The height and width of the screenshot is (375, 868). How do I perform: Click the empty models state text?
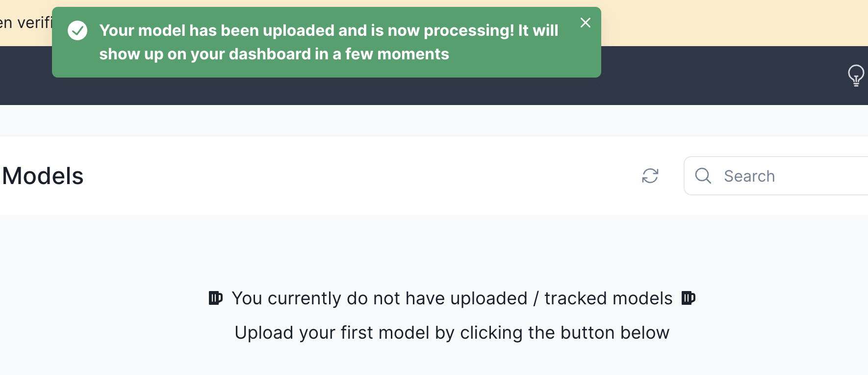click(x=452, y=297)
